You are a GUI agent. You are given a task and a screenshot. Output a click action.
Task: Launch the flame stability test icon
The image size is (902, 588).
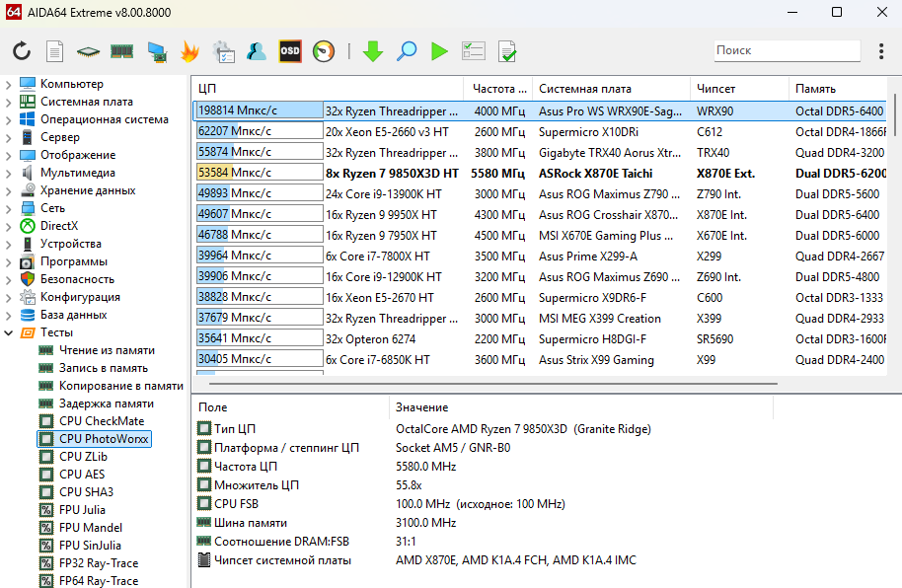tap(189, 51)
